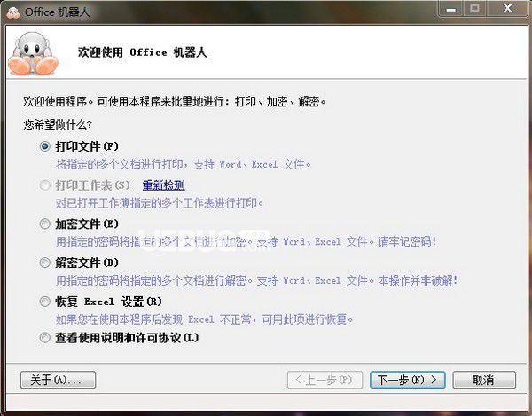The width and height of the screenshot is (532, 416).
Task: Select 查看使用说明和许可协议(L) option
Action: click(x=45, y=338)
